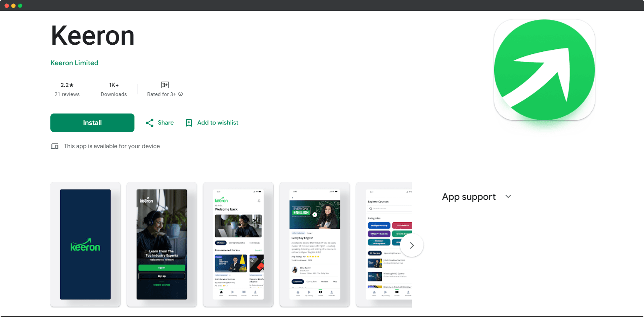The height and width of the screenshot is (317, 644).
Task: Expand the App support section
Action: pos(508,196)
